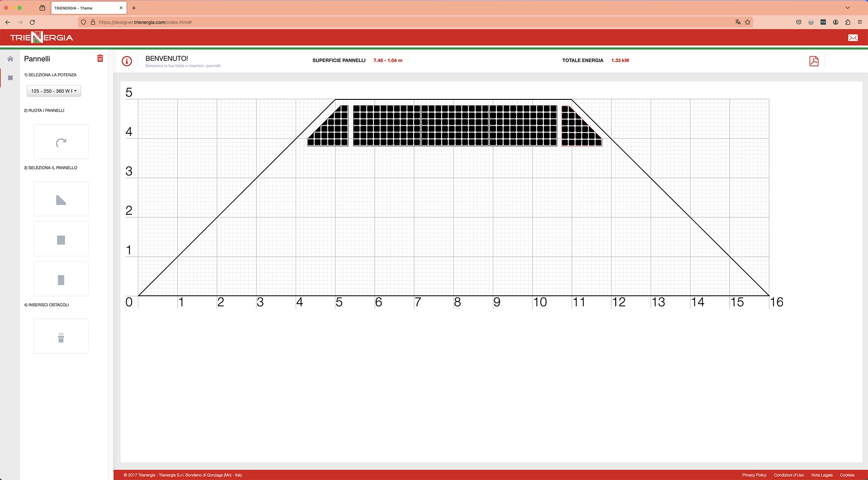
Task: Open the Privacy Policy link
Action: click(x=754, y=475)
